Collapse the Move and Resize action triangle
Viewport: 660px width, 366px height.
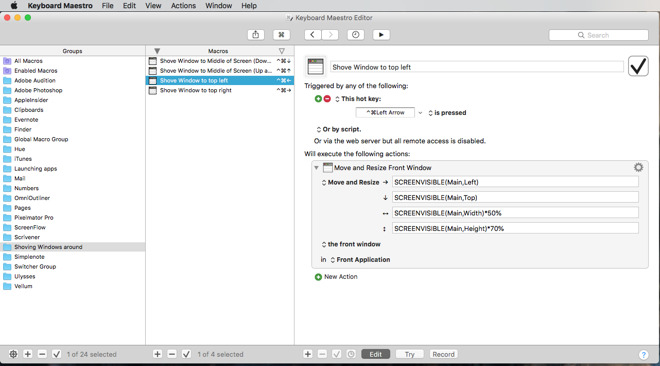316,168
